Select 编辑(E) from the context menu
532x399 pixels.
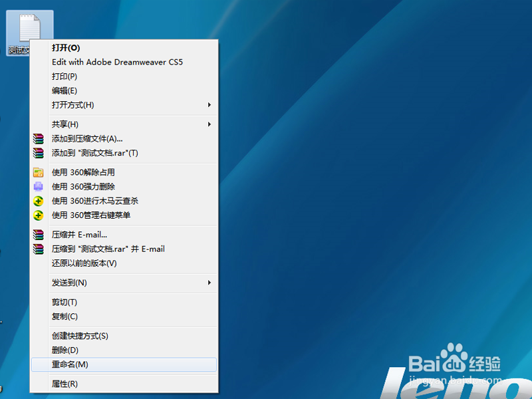click(x=124, y=90)
